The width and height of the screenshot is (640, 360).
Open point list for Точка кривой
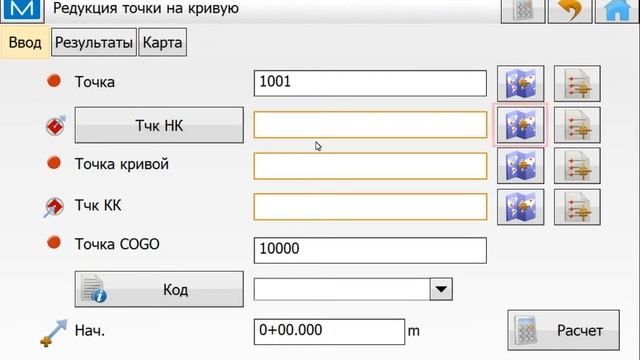coord(577,166)
